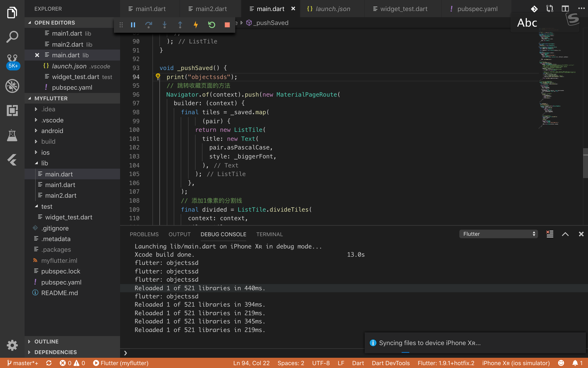Switch to the TERMINAL tab
Viewport: 588px width, 368px height.
click(x=269, y=234)
